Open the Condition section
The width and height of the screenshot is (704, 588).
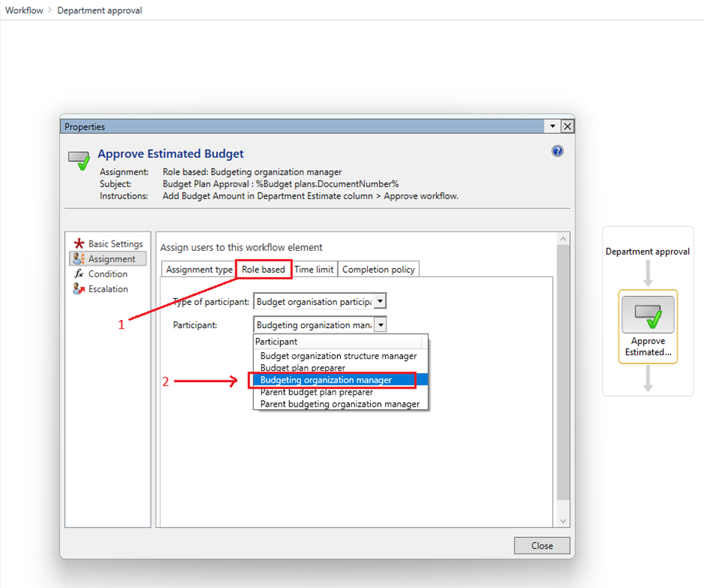[x=108, y=273]
